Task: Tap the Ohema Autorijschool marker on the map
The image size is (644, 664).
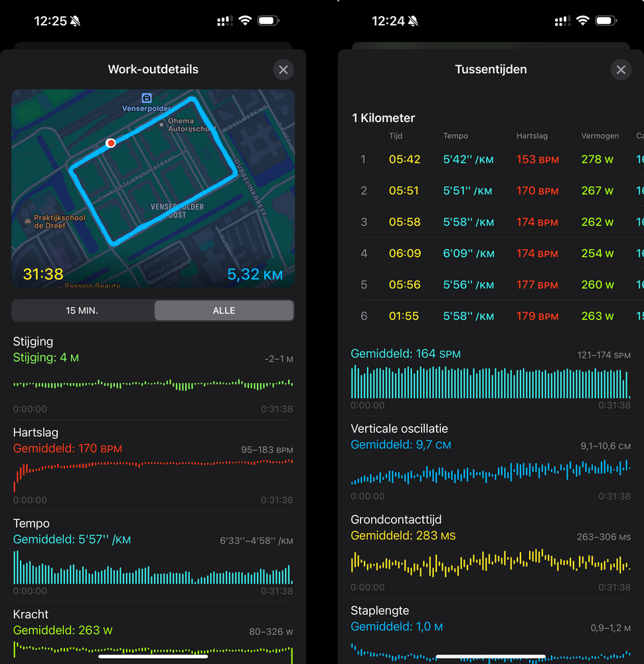Action: pyautogui.click(x=161, y=124)
